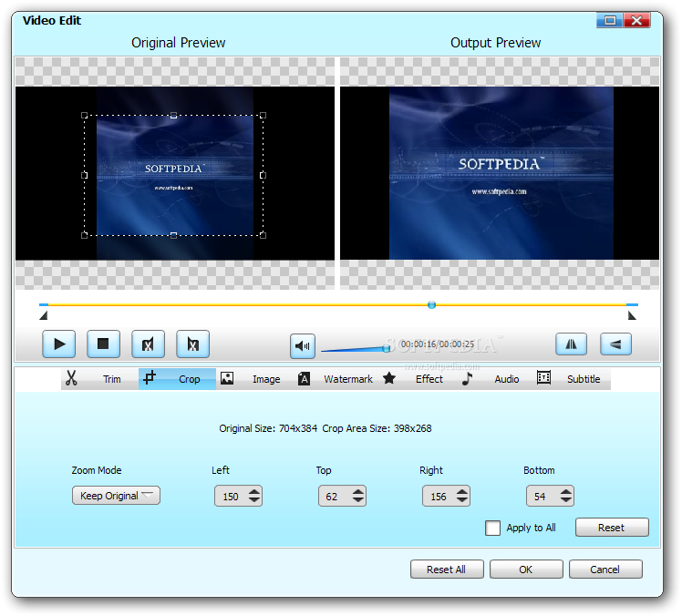Confirm with the OK button
Screen dimensions: 682x616
coord(526,569)
